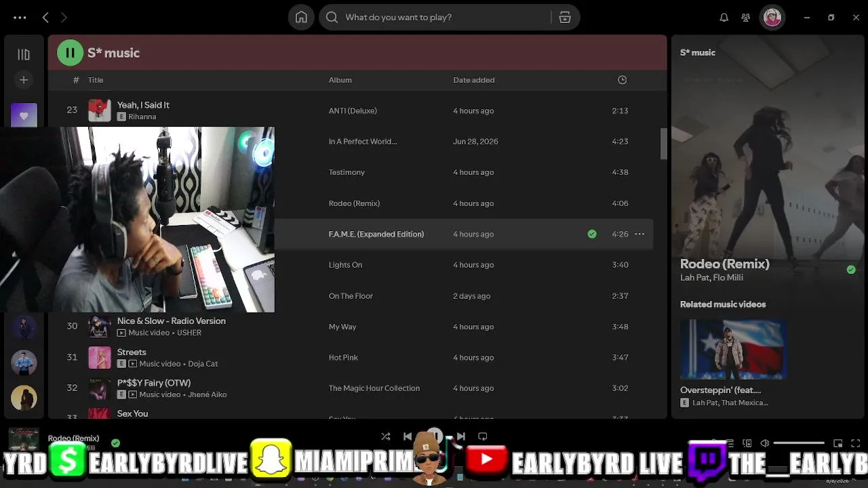Sort by duration clock icon header
Viewport: 868px width, 488px height.
click(x=622, y=80)
